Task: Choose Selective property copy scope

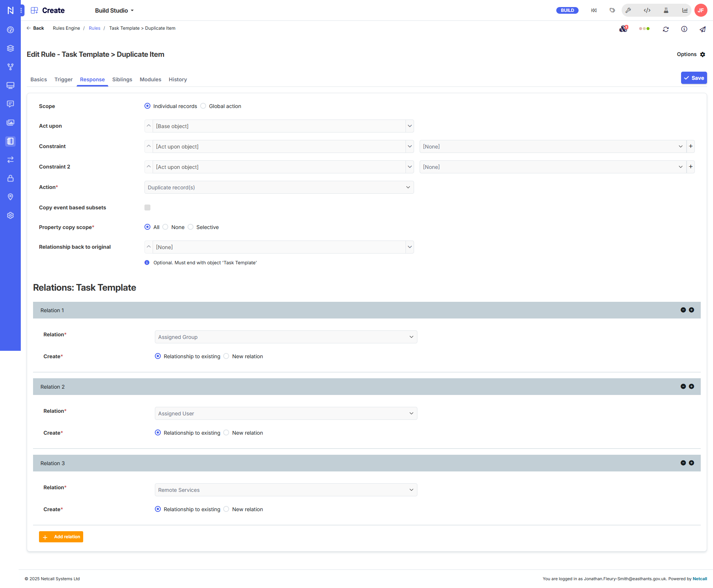Action: pyautogui.click(x=191, y=227)
